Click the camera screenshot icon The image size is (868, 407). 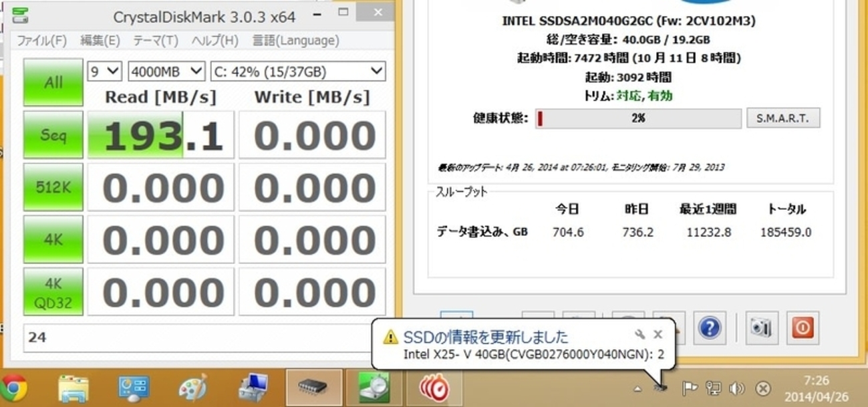tap(762, 327)
